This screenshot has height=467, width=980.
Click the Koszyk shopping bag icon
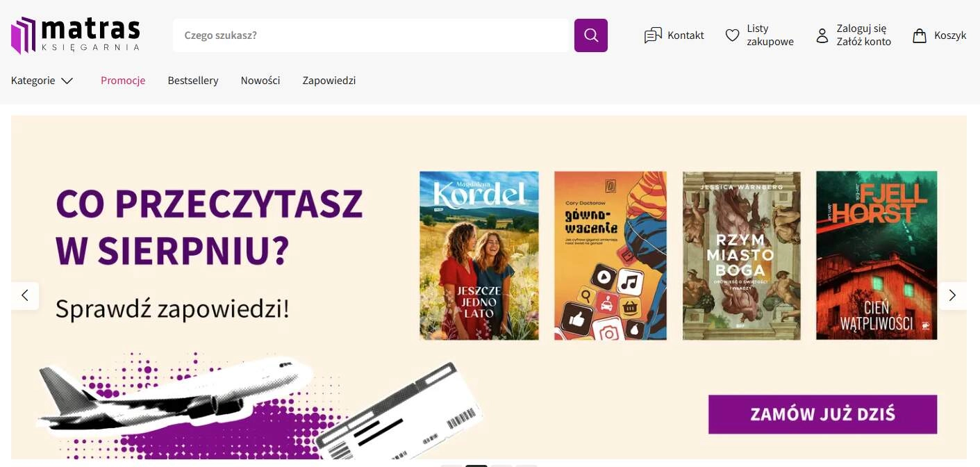point(920,35)
